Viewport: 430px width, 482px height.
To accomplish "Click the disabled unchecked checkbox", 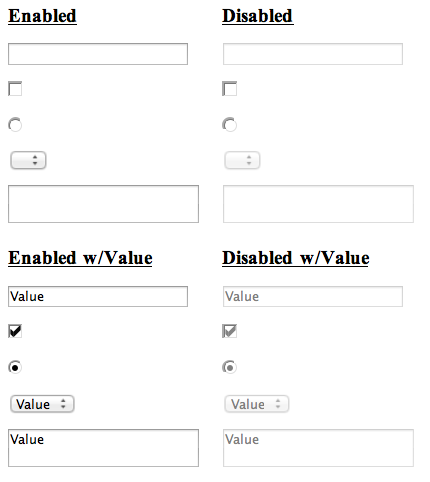I will [x=230, y=89].
